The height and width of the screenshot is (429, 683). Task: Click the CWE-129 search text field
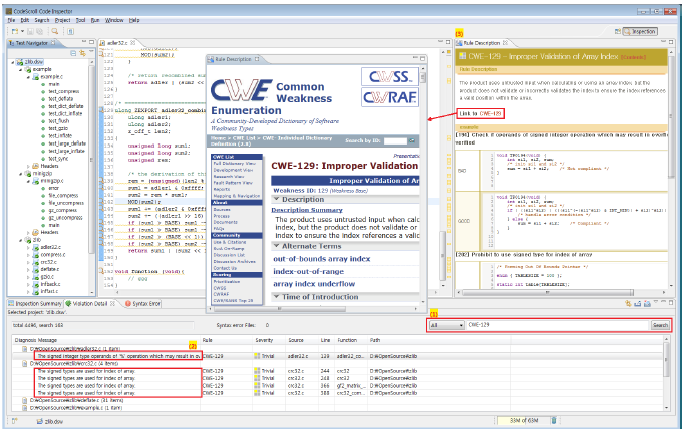coord(557,325)
